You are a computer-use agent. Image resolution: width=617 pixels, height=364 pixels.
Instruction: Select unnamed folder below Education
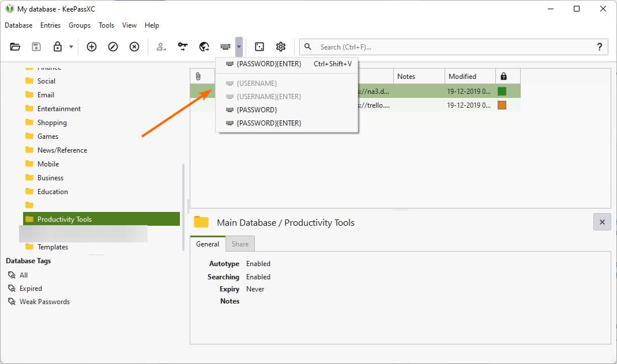(x=29, y=205)
